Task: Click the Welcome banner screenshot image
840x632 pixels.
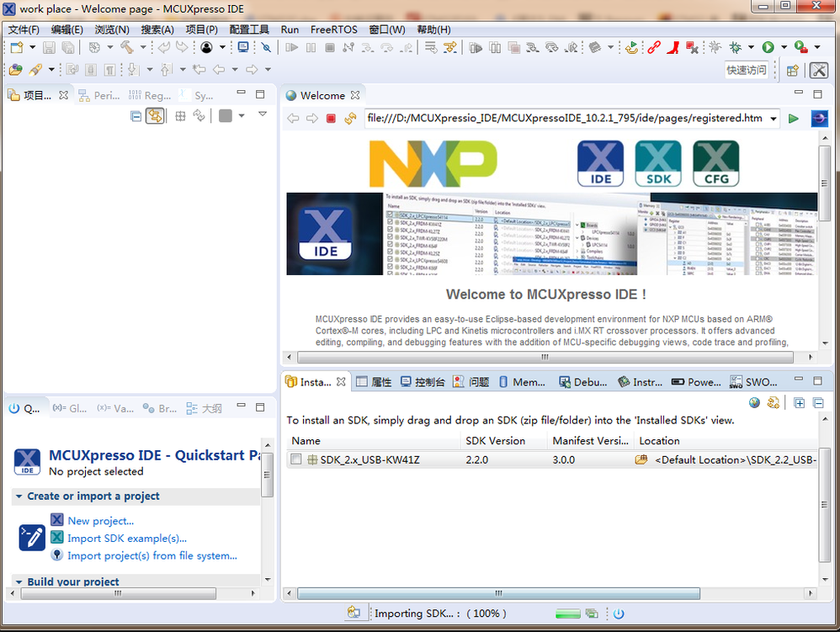Action: tap(552, 233)
